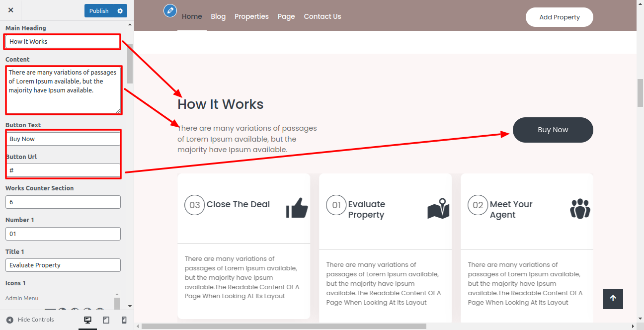Click the map marker icon on Evaluate Property
This screenshot has width=644, height=330.
click(x=438, y=209)
